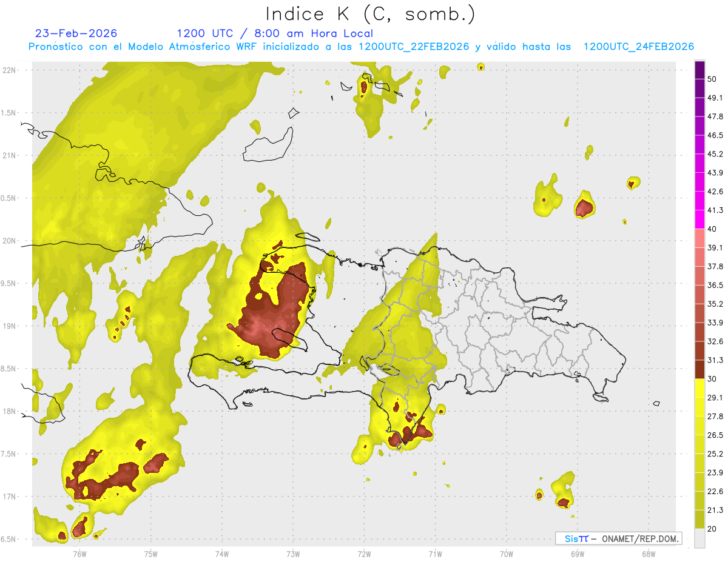Click the valid-until time "1200UTC_24FEB2026"
This screenshot has height=562, width=728.
638,47
